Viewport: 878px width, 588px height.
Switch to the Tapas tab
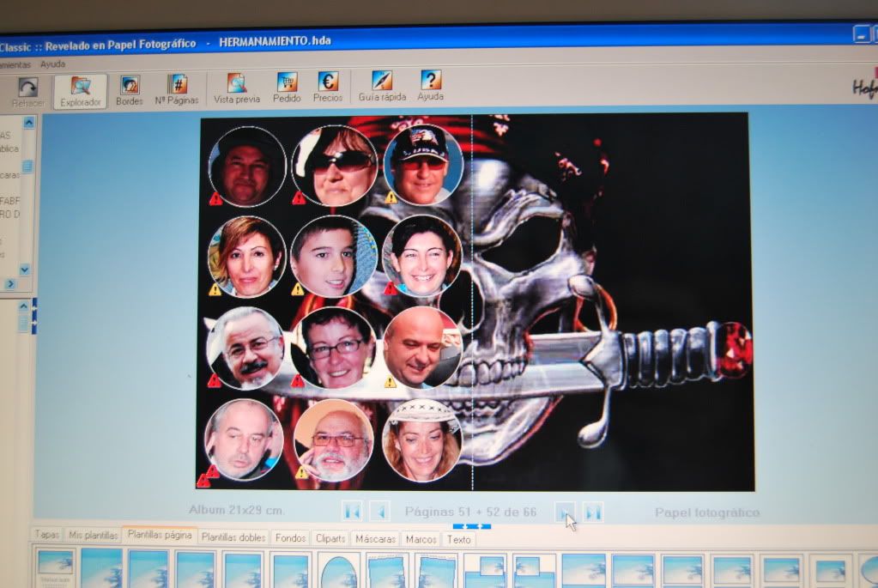[x=46, y=534]
